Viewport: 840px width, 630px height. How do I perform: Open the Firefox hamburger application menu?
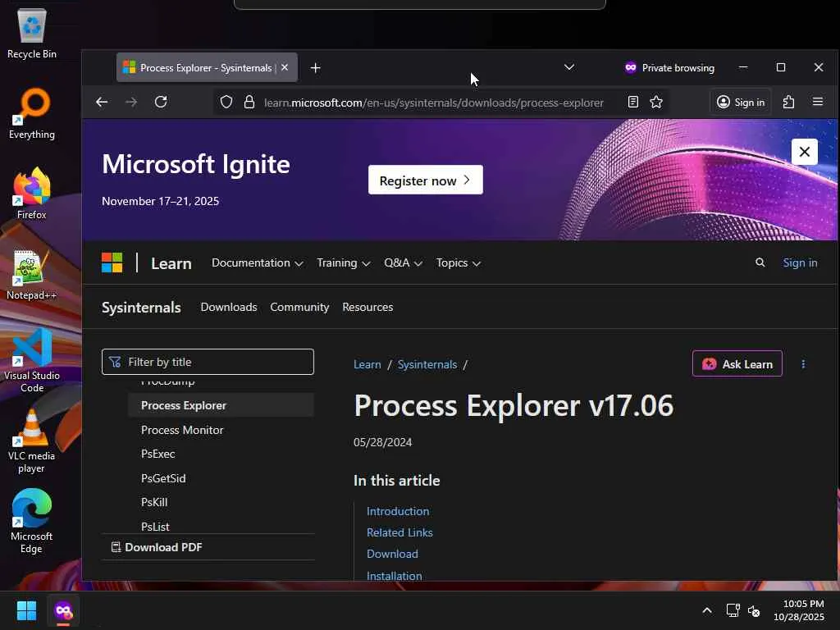pyautogui.click(x=818, y=102)
